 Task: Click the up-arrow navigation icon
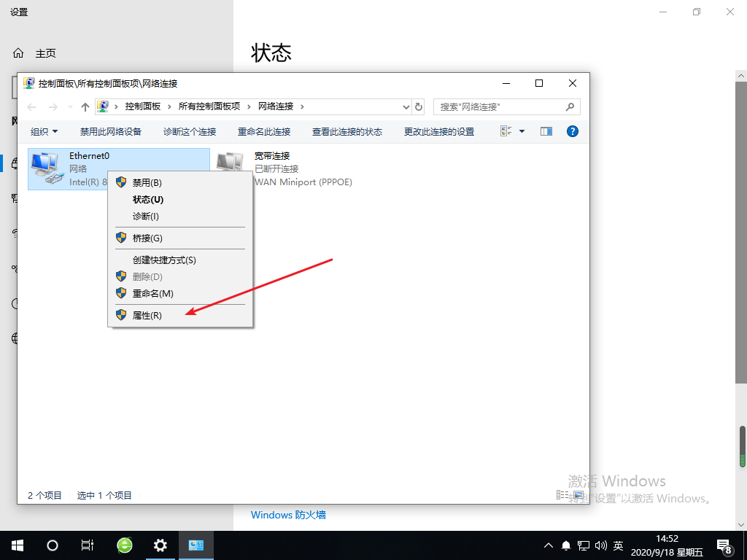[x=85, y=106]
